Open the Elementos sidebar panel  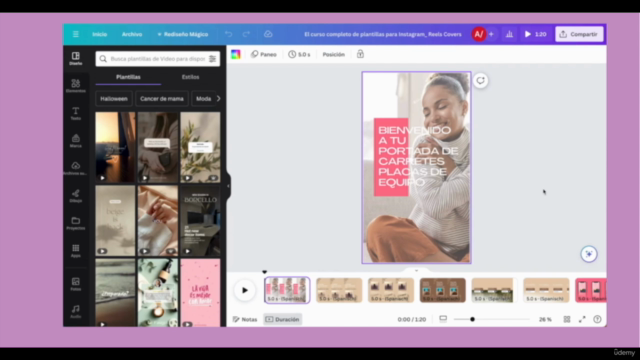[76, 86]
